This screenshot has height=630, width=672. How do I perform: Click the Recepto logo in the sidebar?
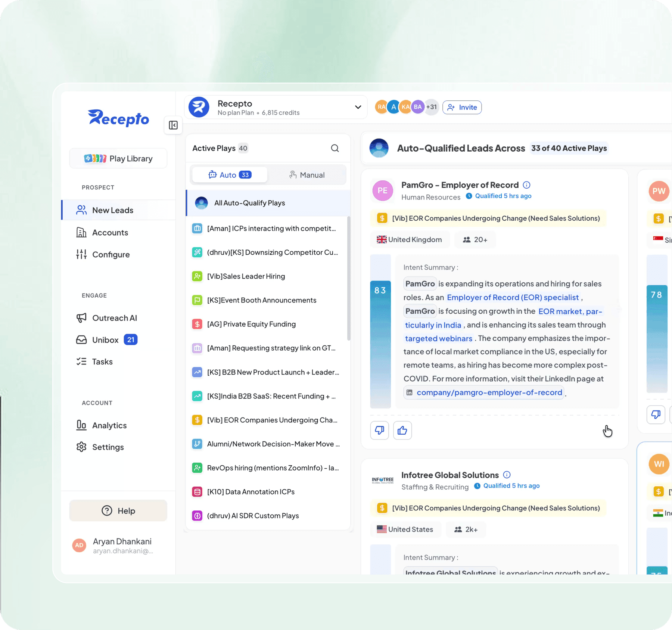click(118, 118)
